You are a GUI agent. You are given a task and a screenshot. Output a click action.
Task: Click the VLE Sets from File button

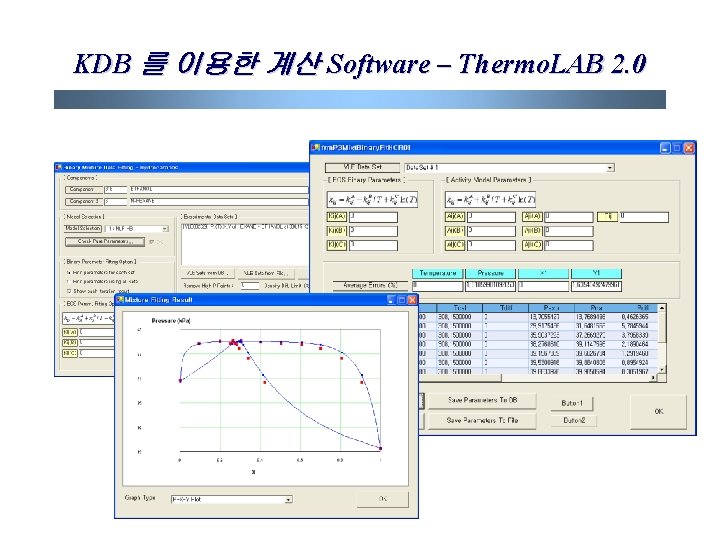267,273
